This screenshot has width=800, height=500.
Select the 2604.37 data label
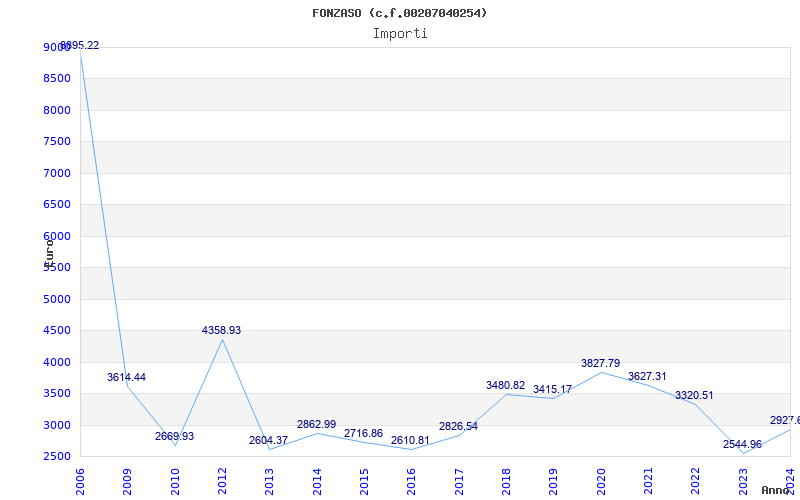coord(268,440)
